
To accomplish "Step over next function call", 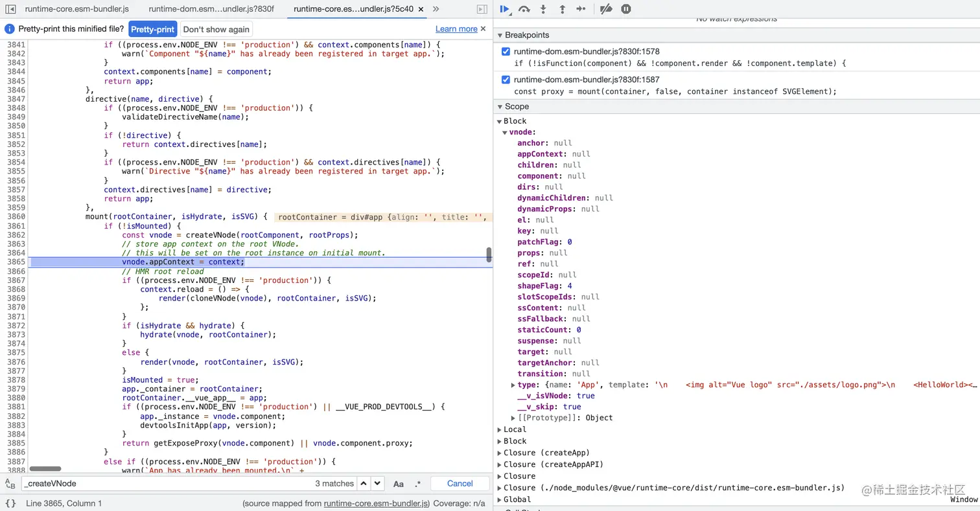I will point(524,9).
